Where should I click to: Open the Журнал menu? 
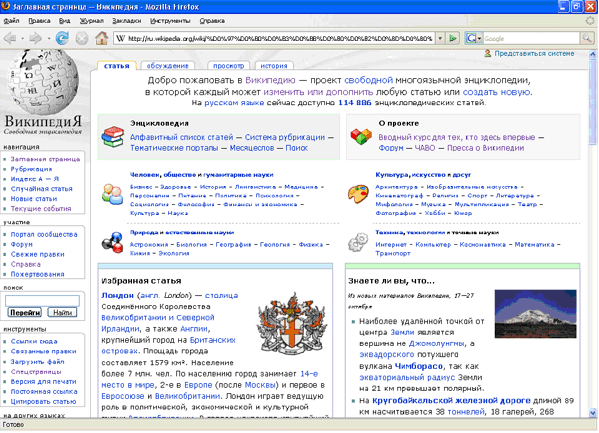click(92, 21)
